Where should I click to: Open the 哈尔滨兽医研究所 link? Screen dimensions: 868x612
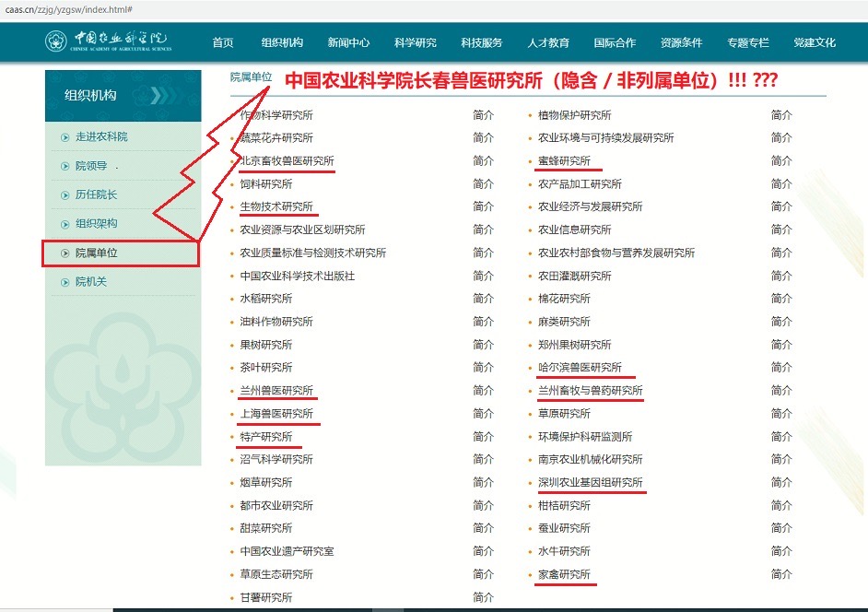pos(580,368)
